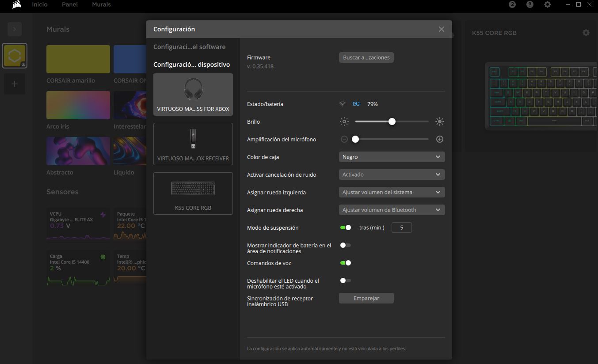
Task: Select the VIRTUOSO MAX receiver device card
Action: tap(193, 144)
